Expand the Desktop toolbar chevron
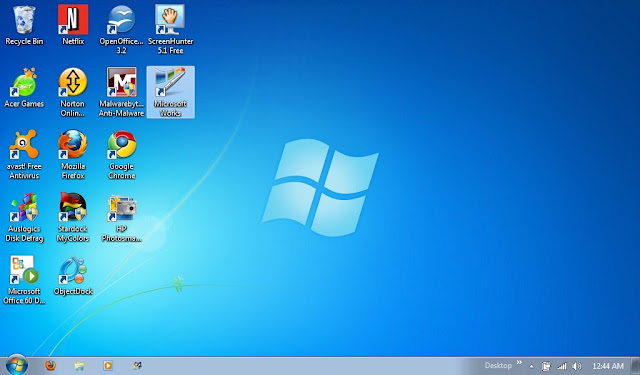The height and width of the screenshot is (375, 640). click(519, 362)
